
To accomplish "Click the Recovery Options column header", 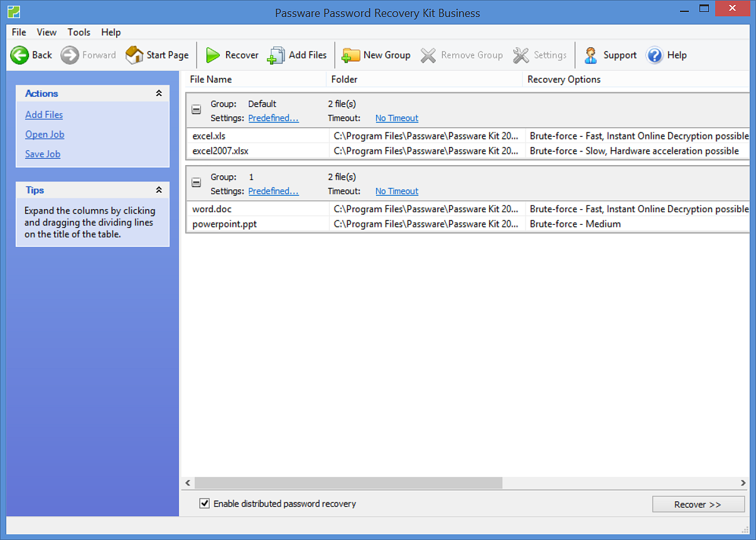I will pos(636,79).
